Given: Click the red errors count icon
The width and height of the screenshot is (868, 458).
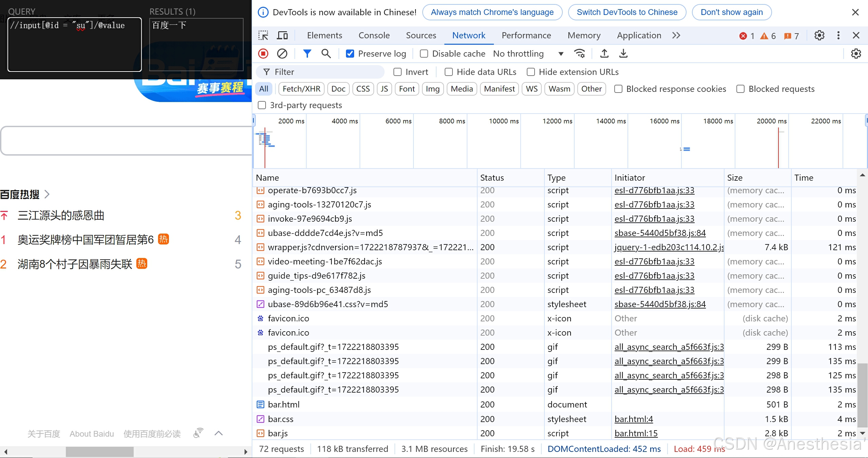Looking at the screenshot, I should tap(743, 36).
